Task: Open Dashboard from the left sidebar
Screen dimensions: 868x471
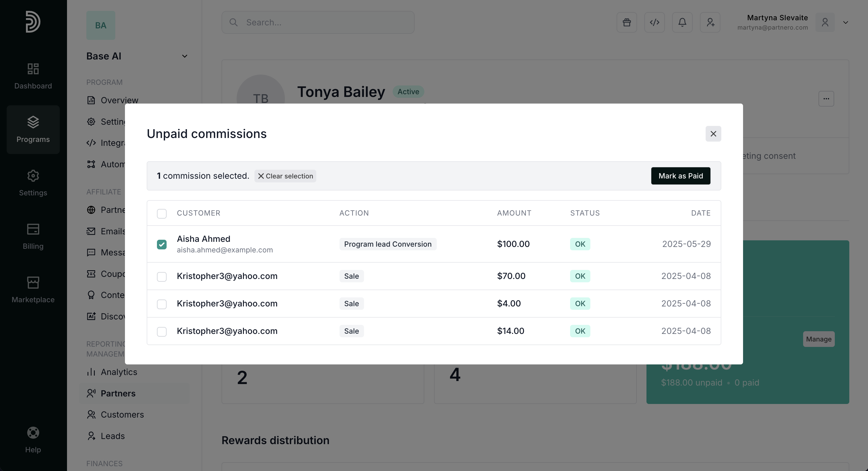Action: tap(33, 76)
